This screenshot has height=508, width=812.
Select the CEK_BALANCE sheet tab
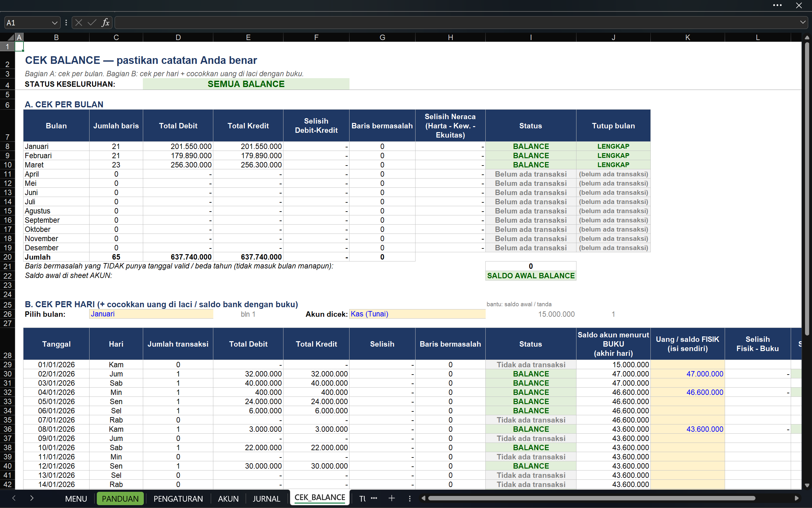[x=320, y=498]
